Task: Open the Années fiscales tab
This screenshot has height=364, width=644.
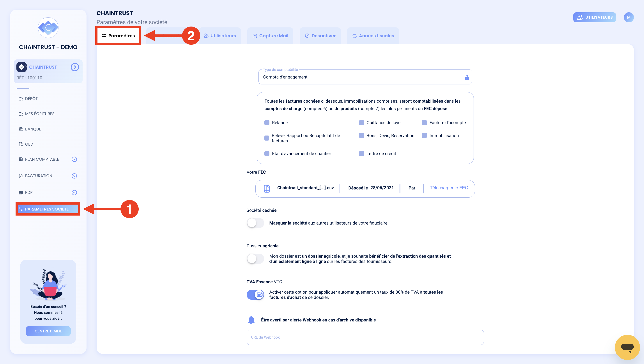Action: pyautogui.click(x=373, y=36)
